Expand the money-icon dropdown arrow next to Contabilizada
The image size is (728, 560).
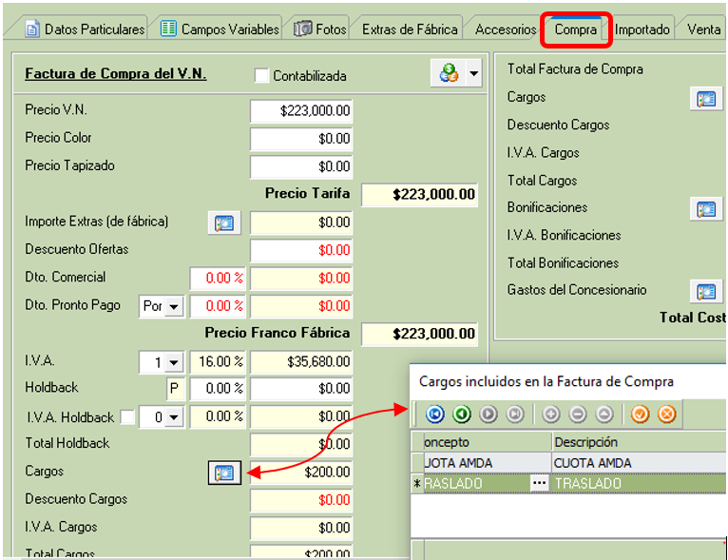pos(472,73)
